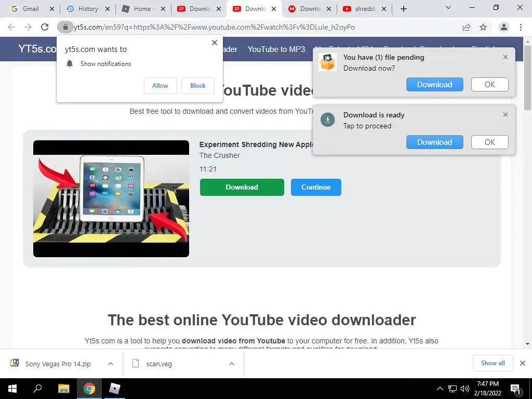This screenshot has height=399, width=532.
Task: Click the green Download button
Action: pos(242,187)
